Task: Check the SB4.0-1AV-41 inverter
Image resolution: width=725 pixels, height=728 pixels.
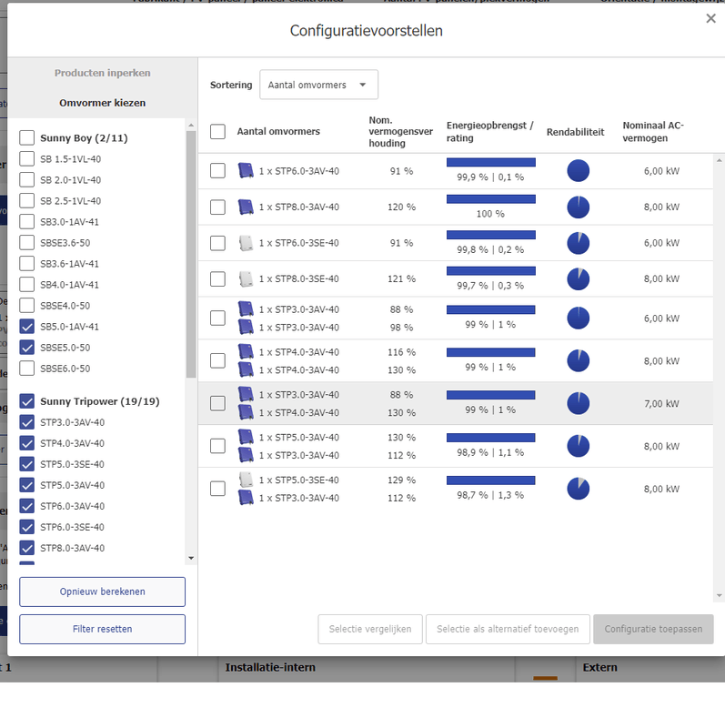Action: 27,284
